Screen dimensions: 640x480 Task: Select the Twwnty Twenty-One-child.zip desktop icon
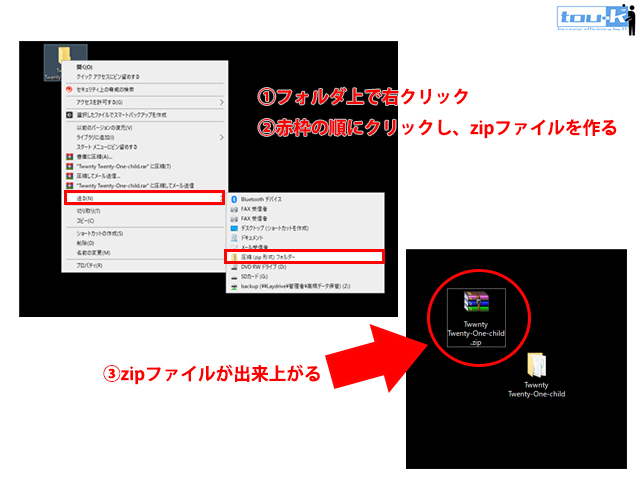coord(476,318)
